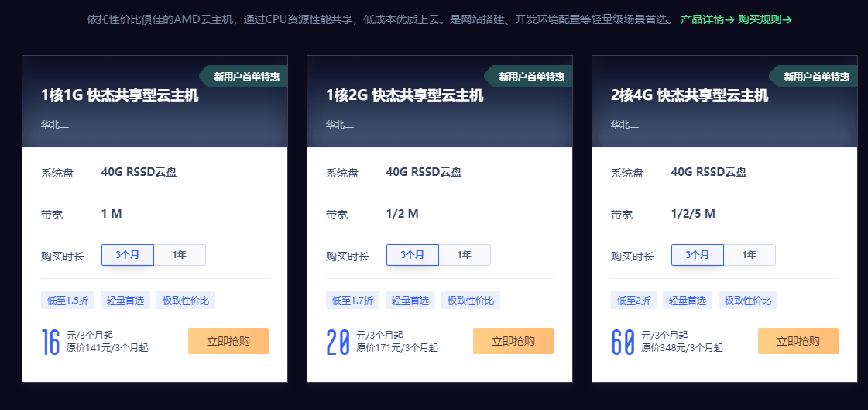Click 极致性价比 tag on 2核4G card

[748, 300]
